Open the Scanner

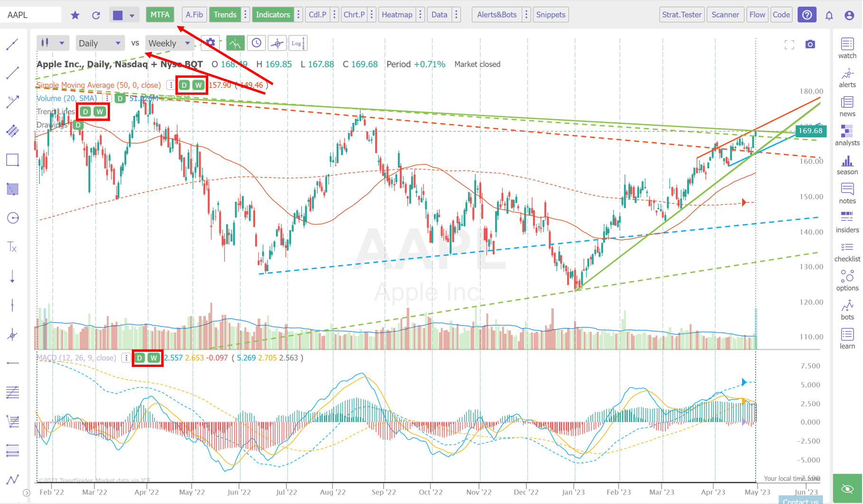click(x=725, y=15)
